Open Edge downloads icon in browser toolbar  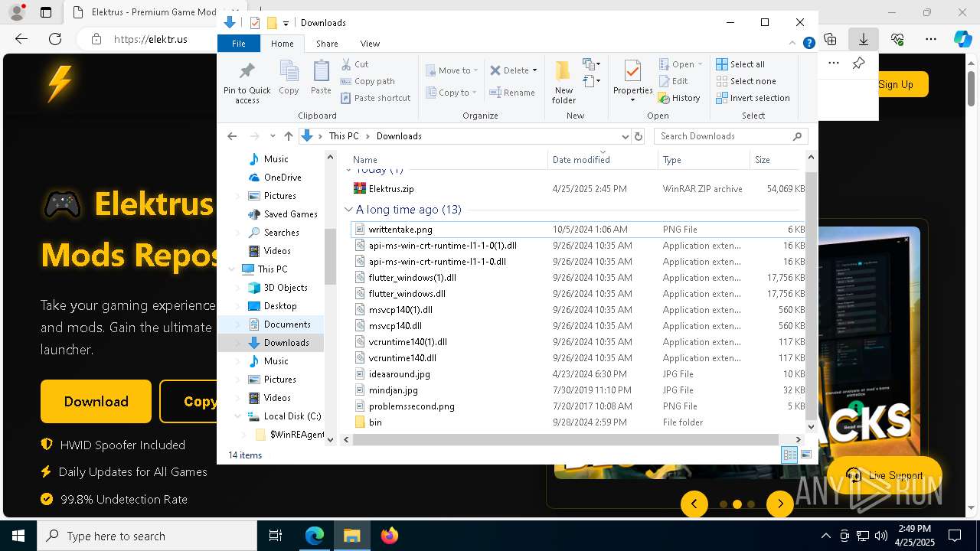[864, 39]
